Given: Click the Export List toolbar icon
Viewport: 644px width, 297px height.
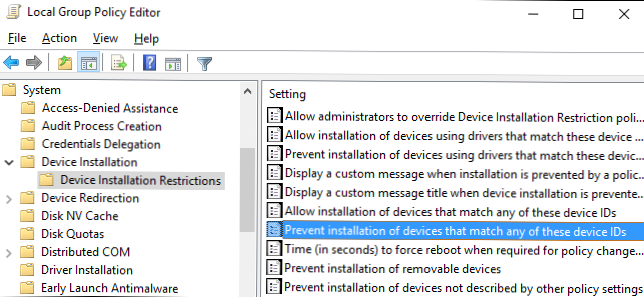Looking at the screenshot, I should click(119, 63).
